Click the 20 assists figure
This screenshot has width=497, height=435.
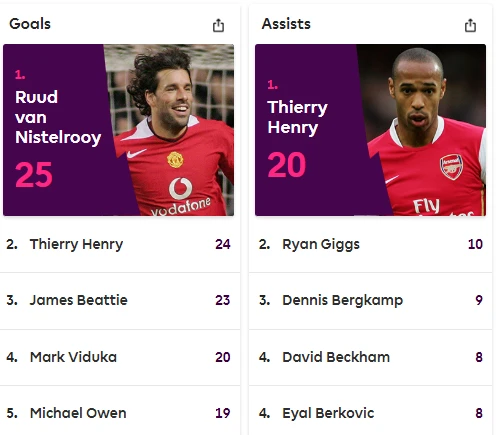[286, 165]
